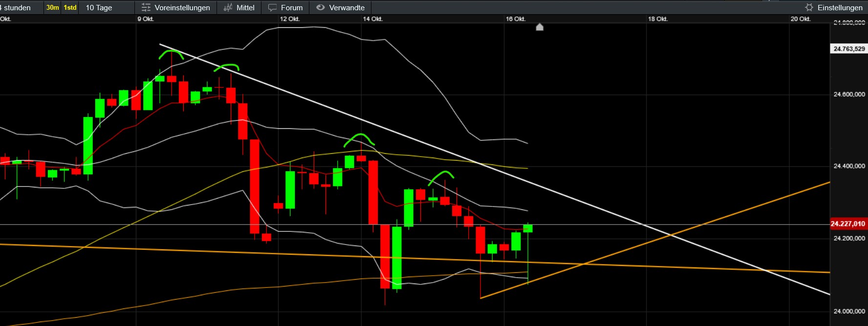Screen dimensions: 868x326
Task: Click the 24.000,000 price axis label
Action: pos(849,311)
